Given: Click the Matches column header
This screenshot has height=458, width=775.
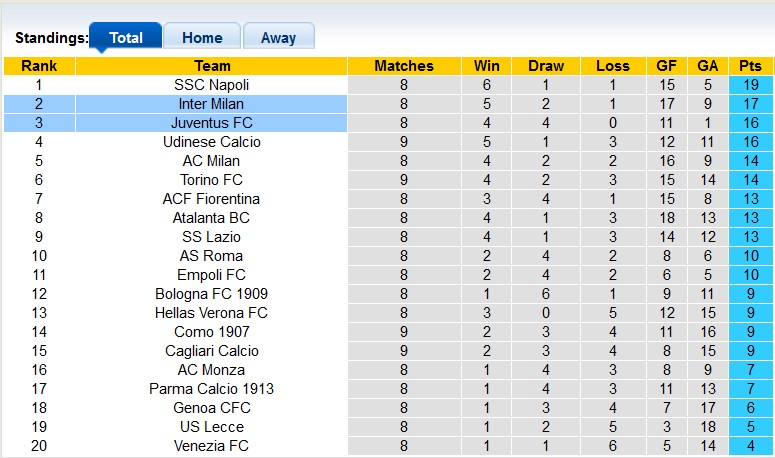Looking at the screenshot, I should click(x=404, y=66).
